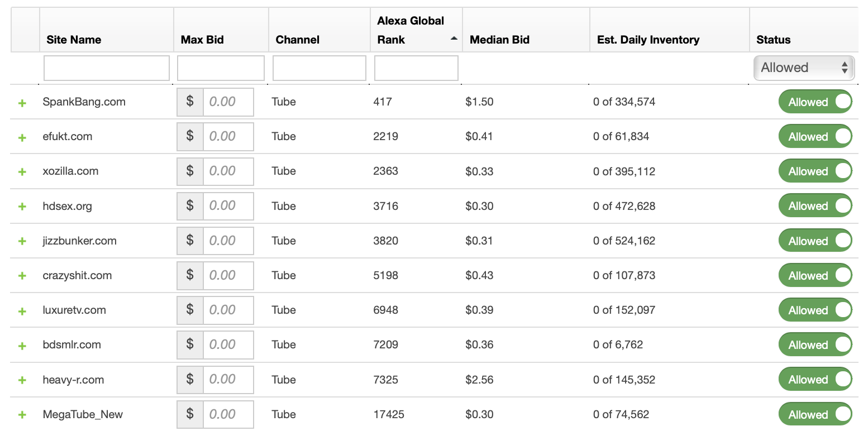Expand the SpankBang.com row plus icon
Viewport: 868px width, 431px height.
tap(22, 103)
